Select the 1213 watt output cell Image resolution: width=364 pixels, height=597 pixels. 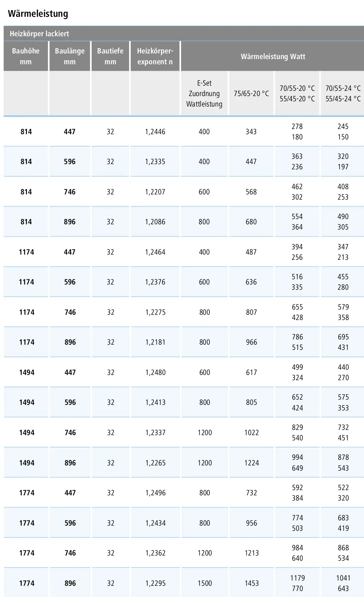(252, 553)
